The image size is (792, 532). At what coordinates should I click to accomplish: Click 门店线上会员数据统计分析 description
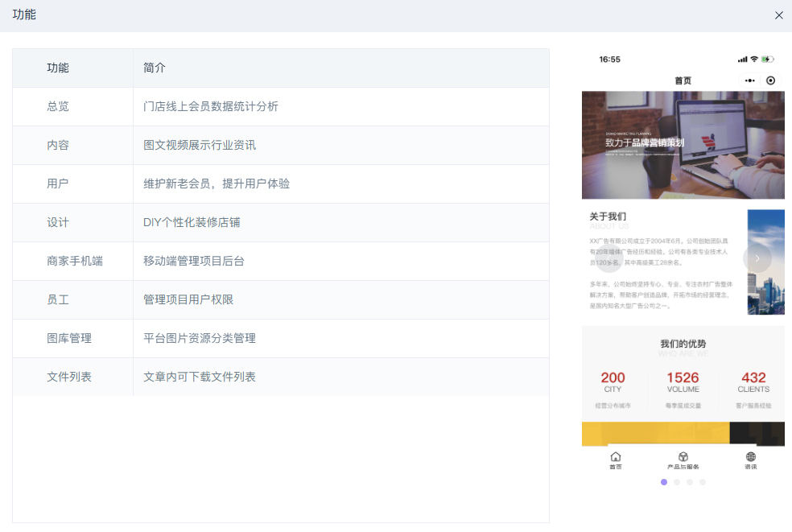(x=211, y=106)
